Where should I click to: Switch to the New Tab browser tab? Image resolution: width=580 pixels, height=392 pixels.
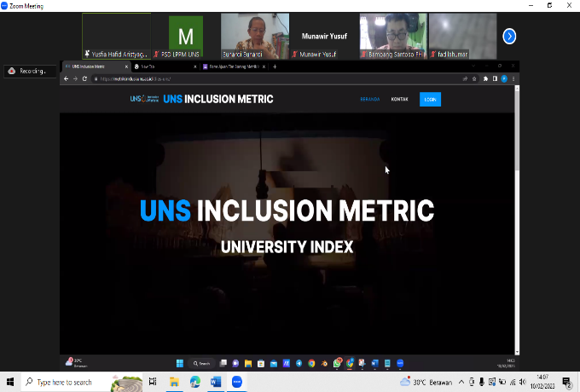(x=163, y=66)
